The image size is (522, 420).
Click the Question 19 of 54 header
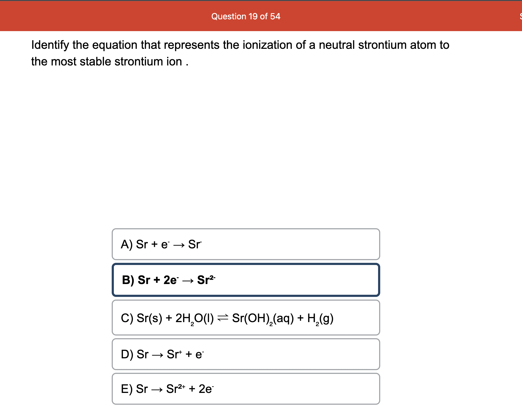pos(245,16)
